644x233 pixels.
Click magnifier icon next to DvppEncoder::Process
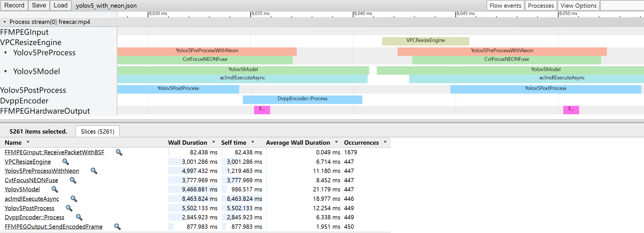tap(79, 217)
